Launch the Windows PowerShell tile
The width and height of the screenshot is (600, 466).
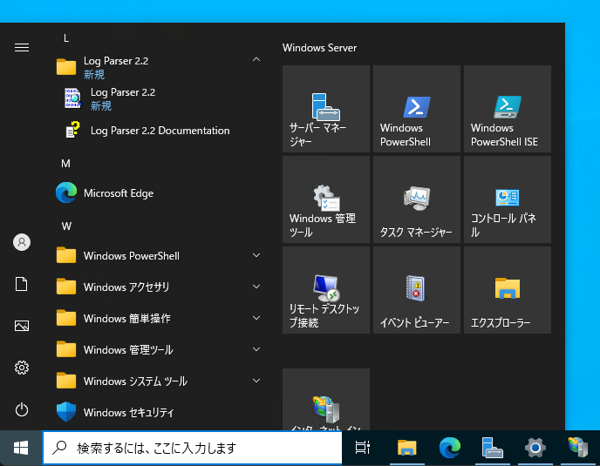pyautogui.click(x=417, y=109)
